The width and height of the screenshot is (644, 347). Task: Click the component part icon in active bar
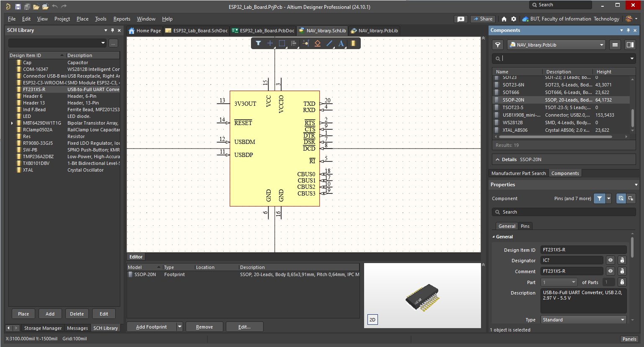pos(353,43)
